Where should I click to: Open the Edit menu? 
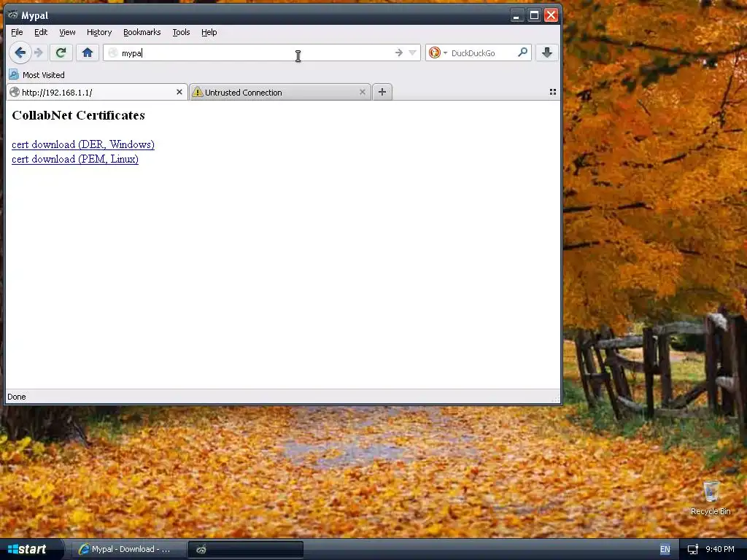[41, 32]
